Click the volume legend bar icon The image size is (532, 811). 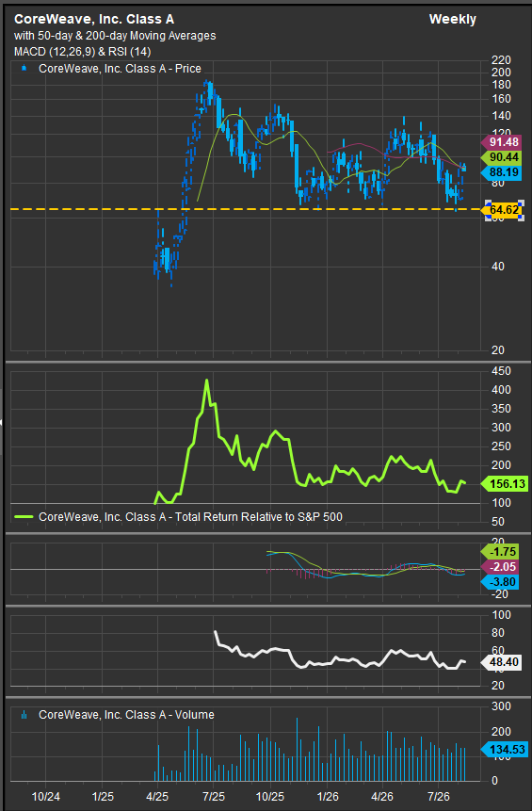(x=24, y=715)
